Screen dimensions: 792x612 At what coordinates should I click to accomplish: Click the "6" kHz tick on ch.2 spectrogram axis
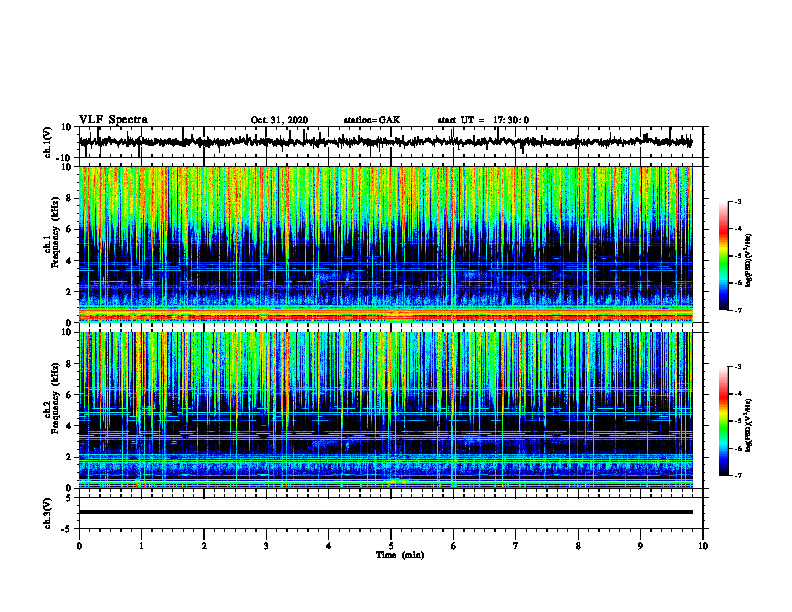coord(69,395)
